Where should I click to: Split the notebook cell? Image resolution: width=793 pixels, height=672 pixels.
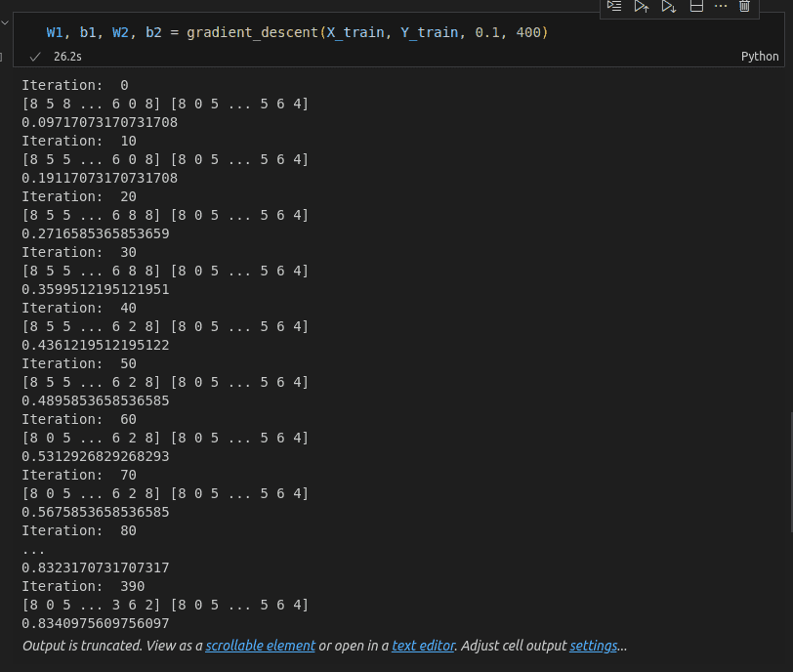pyautogui.click(x=696, y=6)
